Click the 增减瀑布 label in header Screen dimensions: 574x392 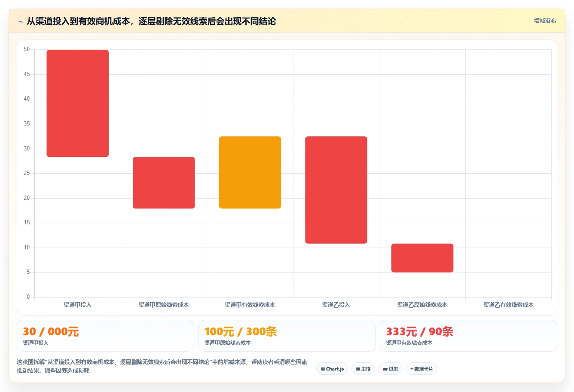pos(545,21)
